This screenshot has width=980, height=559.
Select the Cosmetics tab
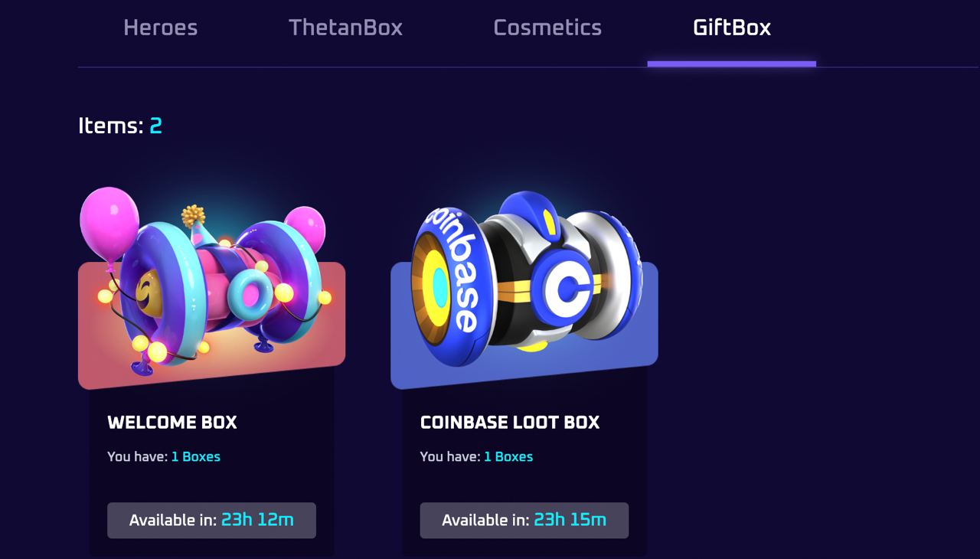coord(547,28)
